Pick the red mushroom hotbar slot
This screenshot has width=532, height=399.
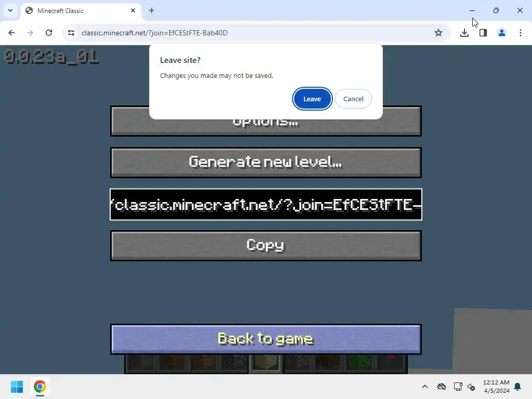391,363
